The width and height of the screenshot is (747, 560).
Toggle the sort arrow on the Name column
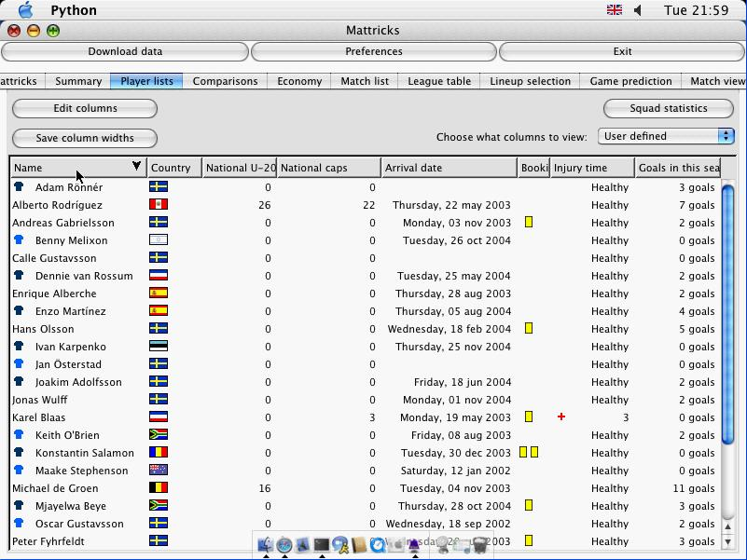click(x=136, y=166)
